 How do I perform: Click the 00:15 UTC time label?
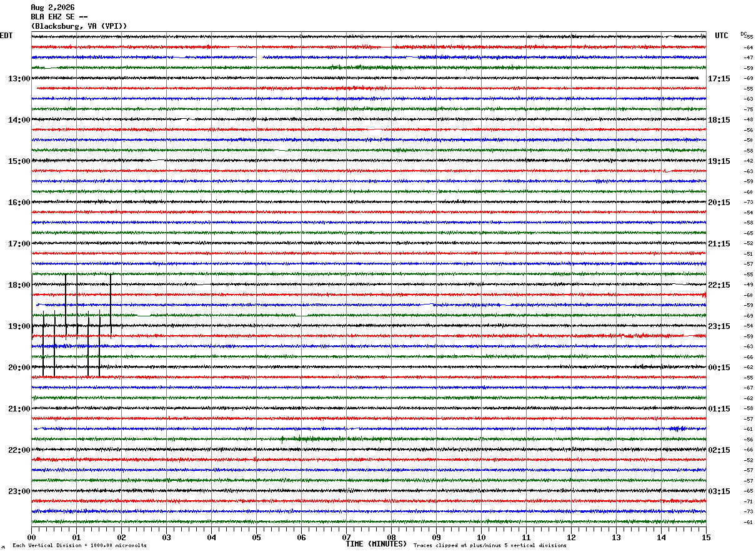click(x=719, y=368)
